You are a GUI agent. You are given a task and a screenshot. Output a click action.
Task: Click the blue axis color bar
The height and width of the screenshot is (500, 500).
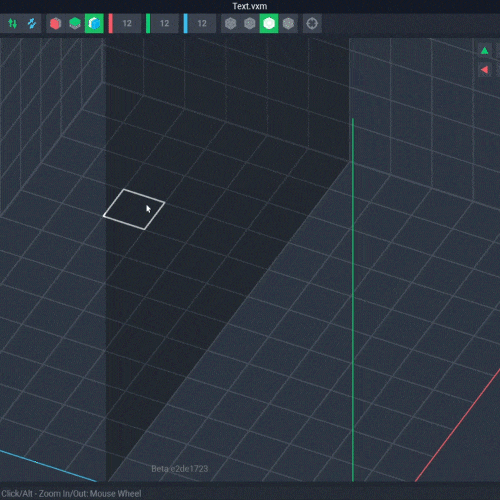pos(186,23)
